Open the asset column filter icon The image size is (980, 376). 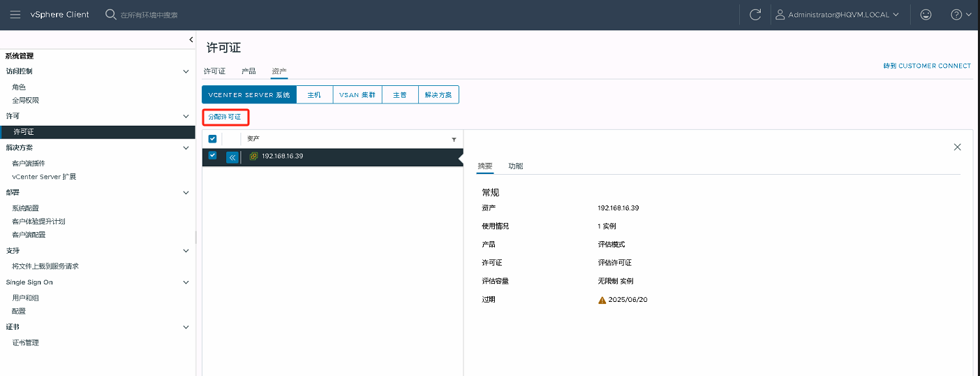[x=454, y=139]
